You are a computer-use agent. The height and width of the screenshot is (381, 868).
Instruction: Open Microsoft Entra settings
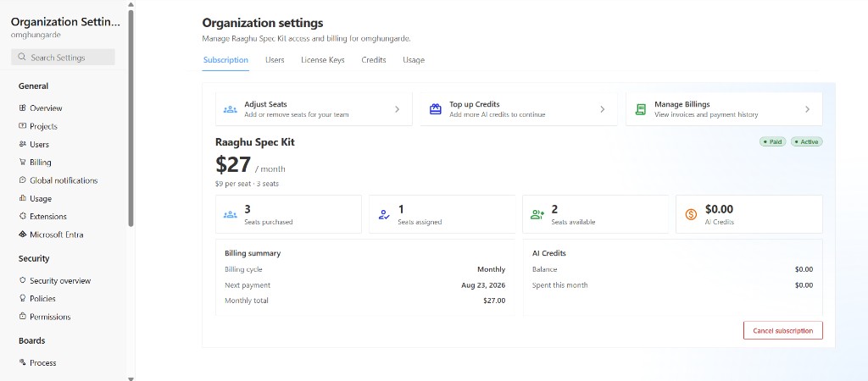57,235
